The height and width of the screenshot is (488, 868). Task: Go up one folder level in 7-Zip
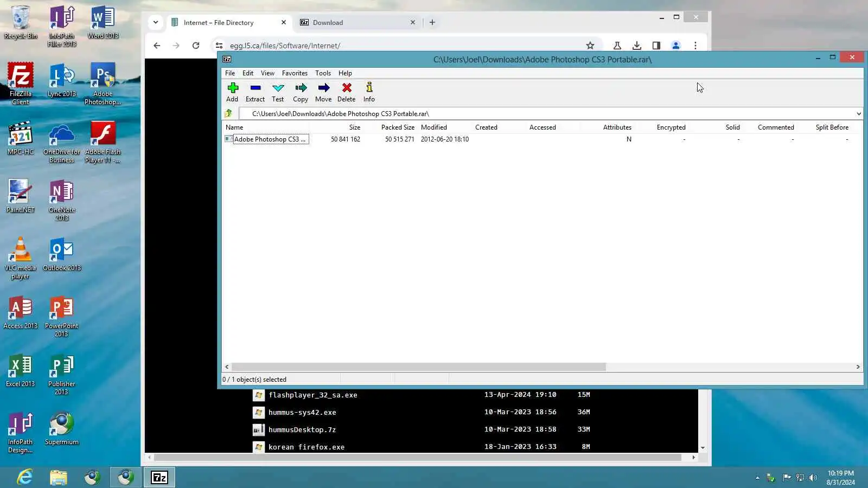point(228,113)
